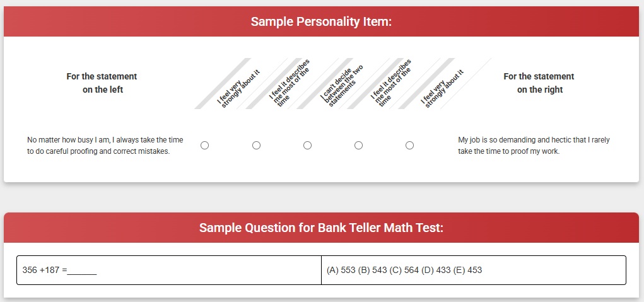Click 'I can't decide between the two' label
Viewport: 644px width, 302px height.
click(342, 85)
